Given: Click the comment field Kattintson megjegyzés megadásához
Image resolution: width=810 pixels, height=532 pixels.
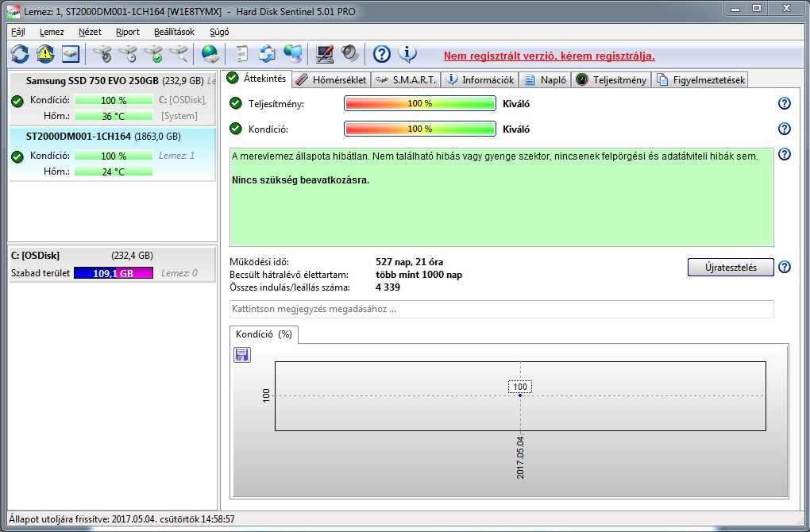Looking at the screenshot, I should [502, 309].
